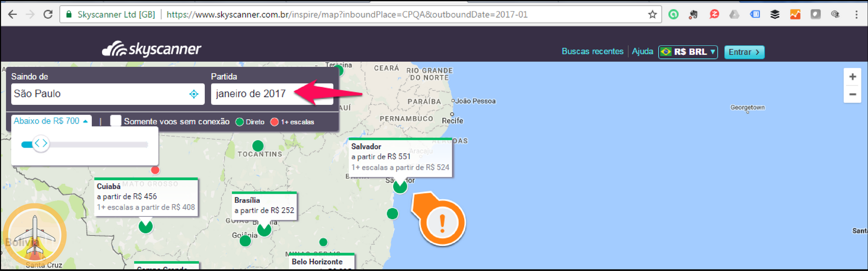
Task: Open the 'Ajuda' help link
Action: (642, 51)
